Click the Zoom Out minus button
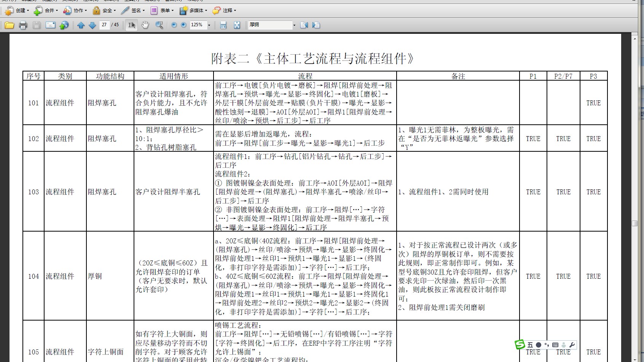This screenshot has width=644, height=362. [x=174, y=25]
